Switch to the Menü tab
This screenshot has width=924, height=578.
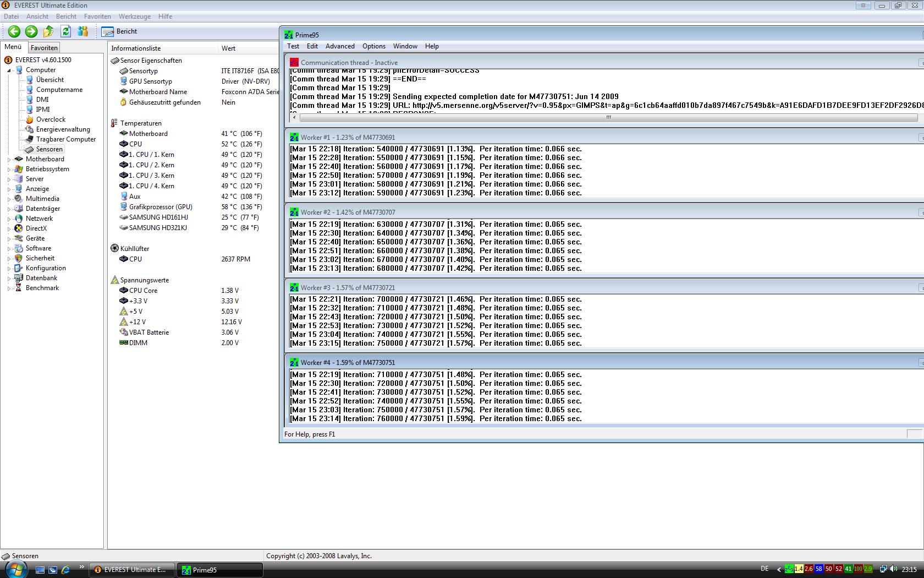pos(13,47)
